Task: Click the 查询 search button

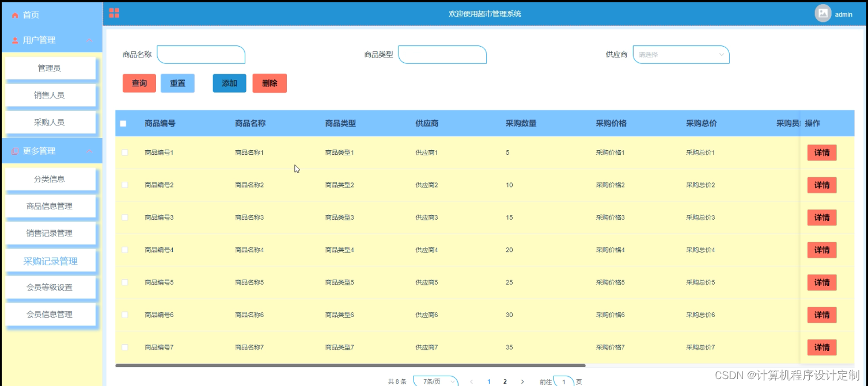Action: click(x=139, y=83)
